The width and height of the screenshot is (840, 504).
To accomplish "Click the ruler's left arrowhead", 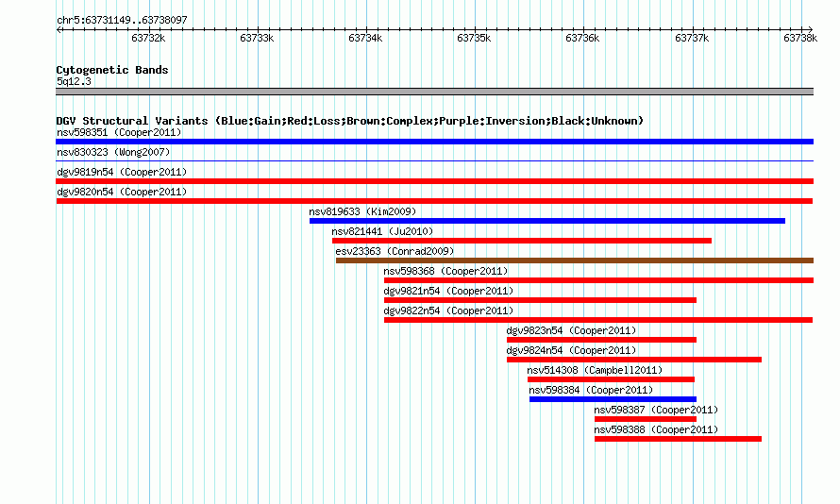I will 59,29.
